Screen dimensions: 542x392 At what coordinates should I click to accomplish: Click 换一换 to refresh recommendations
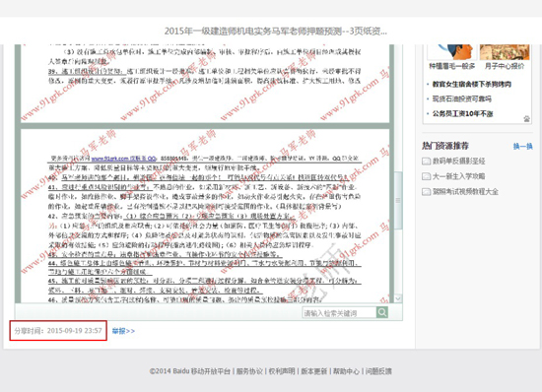(x=522, y=147)
